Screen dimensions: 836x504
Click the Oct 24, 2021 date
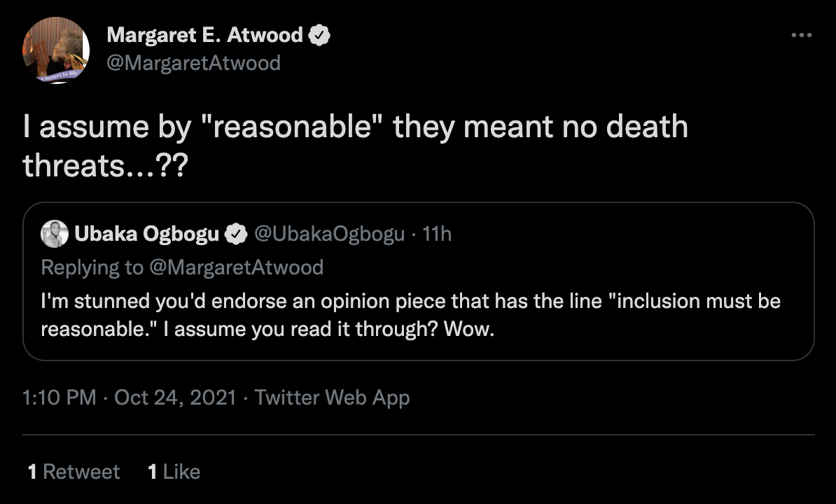point(175,398)
